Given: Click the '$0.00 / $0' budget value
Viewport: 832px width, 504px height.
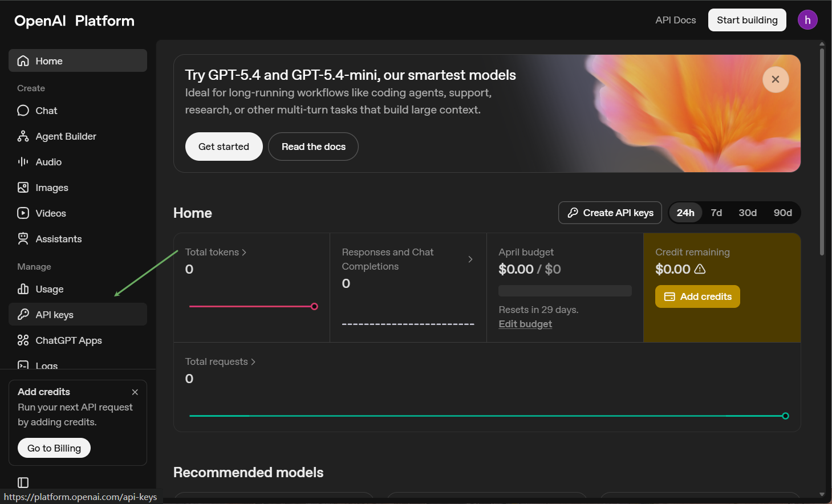Looking at the screenshot, I should (x=530, y=269).
